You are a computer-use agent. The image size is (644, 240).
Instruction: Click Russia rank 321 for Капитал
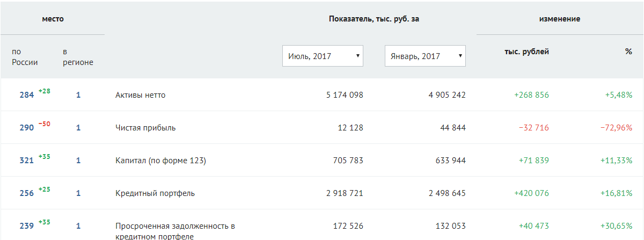[27, 161]
